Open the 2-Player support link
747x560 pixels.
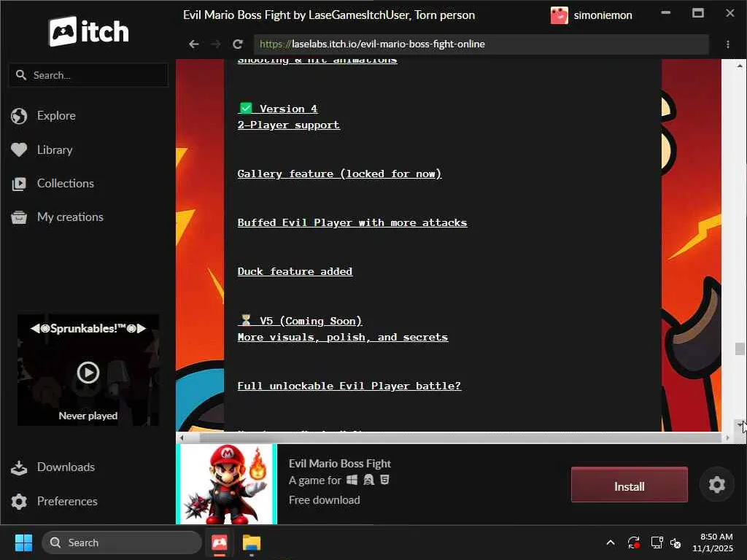289,125
